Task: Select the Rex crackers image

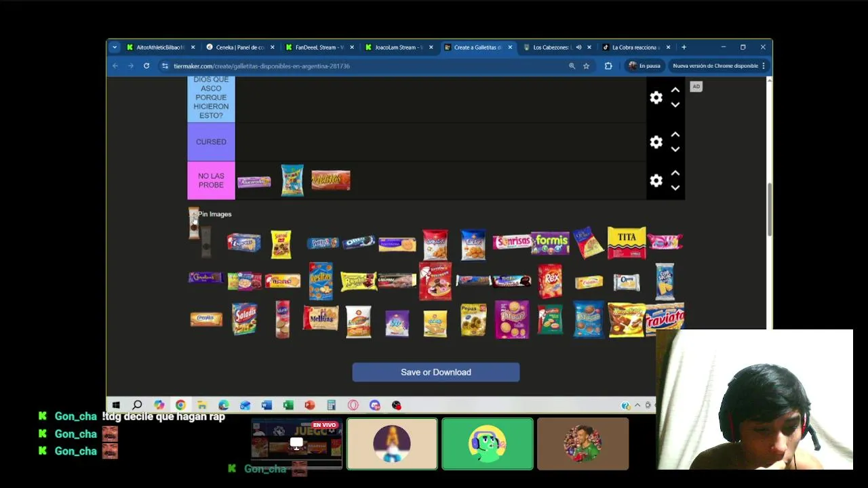Action: tap(551, 281)
